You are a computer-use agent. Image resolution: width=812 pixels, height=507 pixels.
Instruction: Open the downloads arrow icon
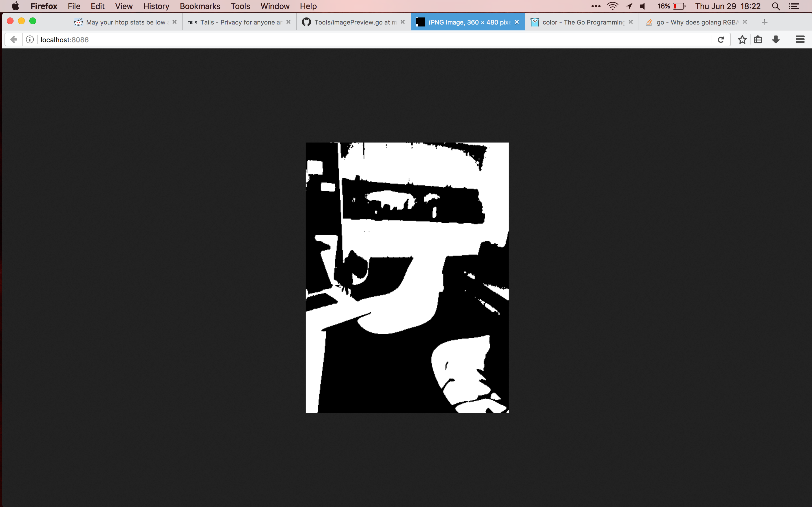tap(776, 39)
